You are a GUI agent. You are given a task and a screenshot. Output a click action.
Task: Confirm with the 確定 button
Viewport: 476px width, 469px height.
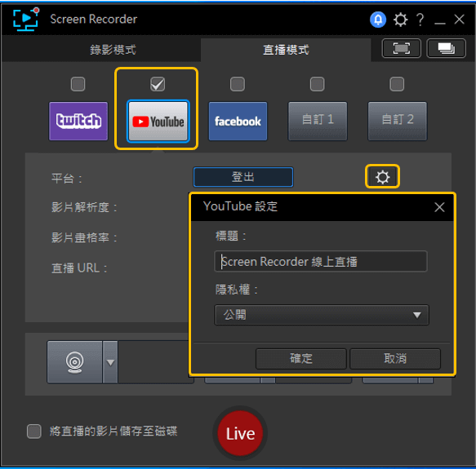(x=300, y=359)
